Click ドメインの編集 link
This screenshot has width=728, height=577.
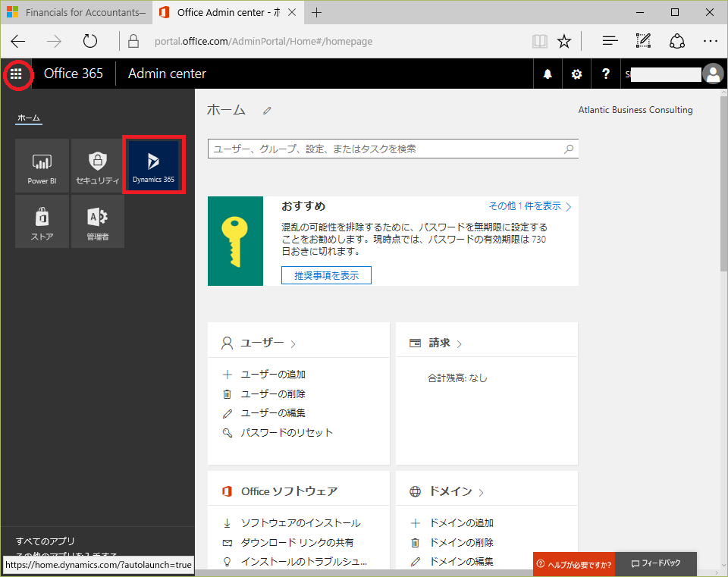[462, 562]
